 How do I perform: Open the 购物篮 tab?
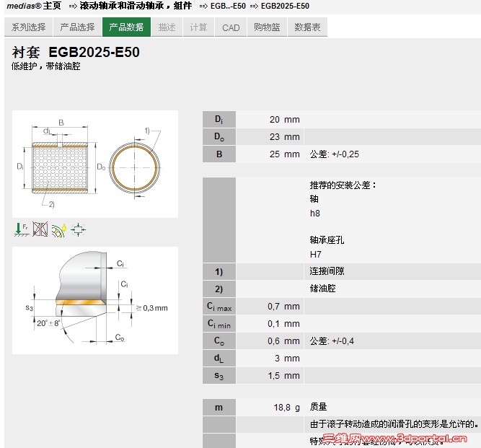pyautogui.click(x=267, y=27)
